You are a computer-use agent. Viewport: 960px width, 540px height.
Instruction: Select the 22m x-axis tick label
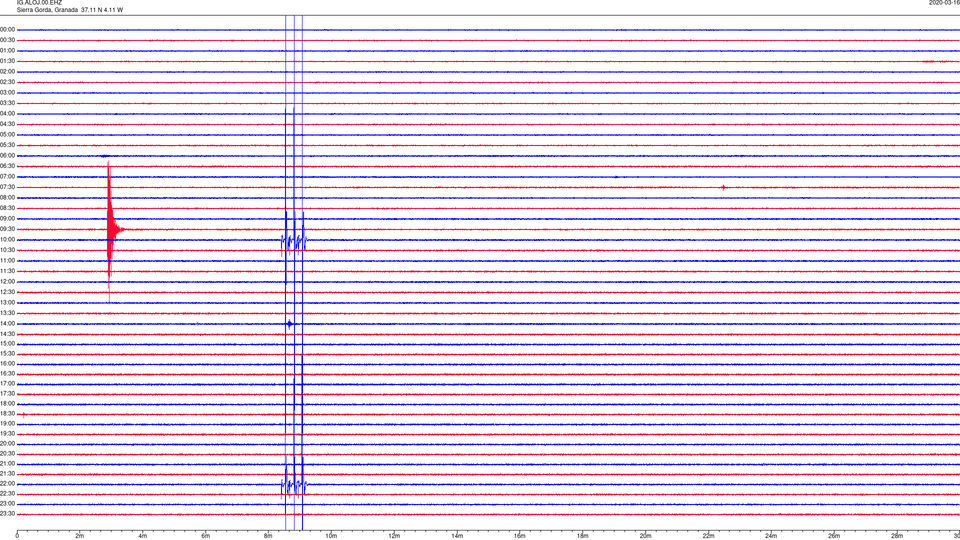[x=708, y=536]
